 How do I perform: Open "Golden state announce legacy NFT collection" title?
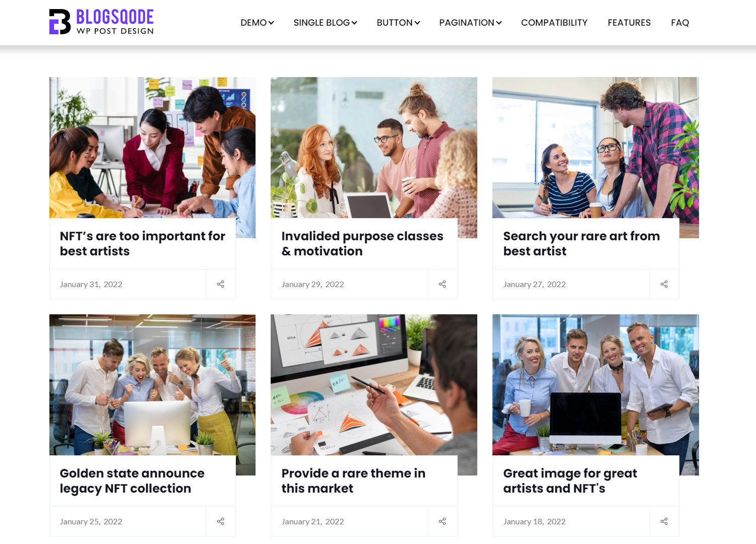pyautogui.click(x=132, y=481)
